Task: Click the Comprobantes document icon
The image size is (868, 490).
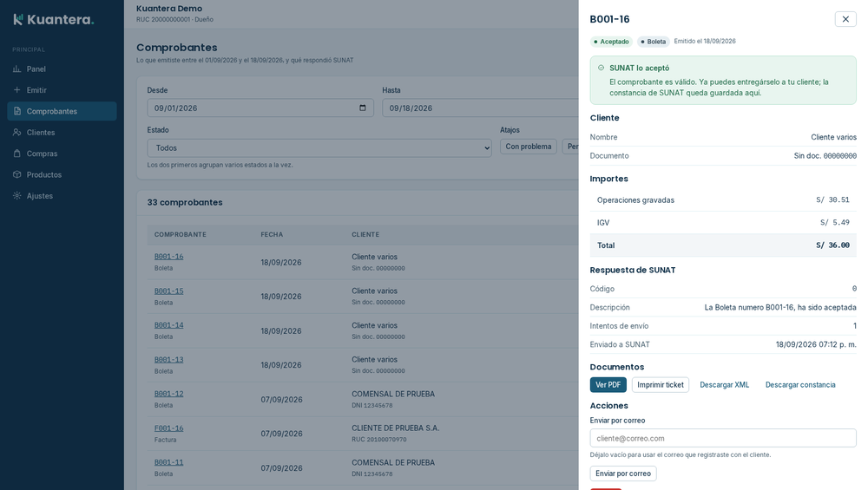Action: click(x=17, y=111)
